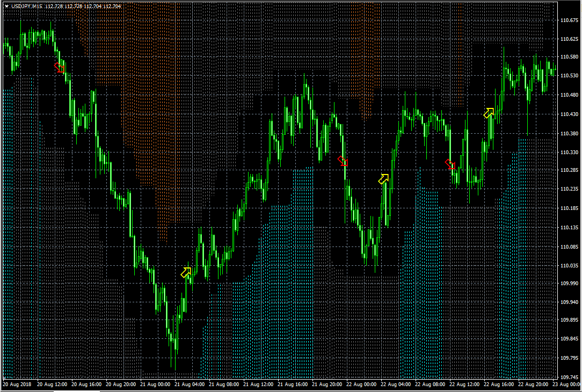Viewport: 582px width, 392px height.
Task: Click the 110.330 price label
Action: coord(569,152)
